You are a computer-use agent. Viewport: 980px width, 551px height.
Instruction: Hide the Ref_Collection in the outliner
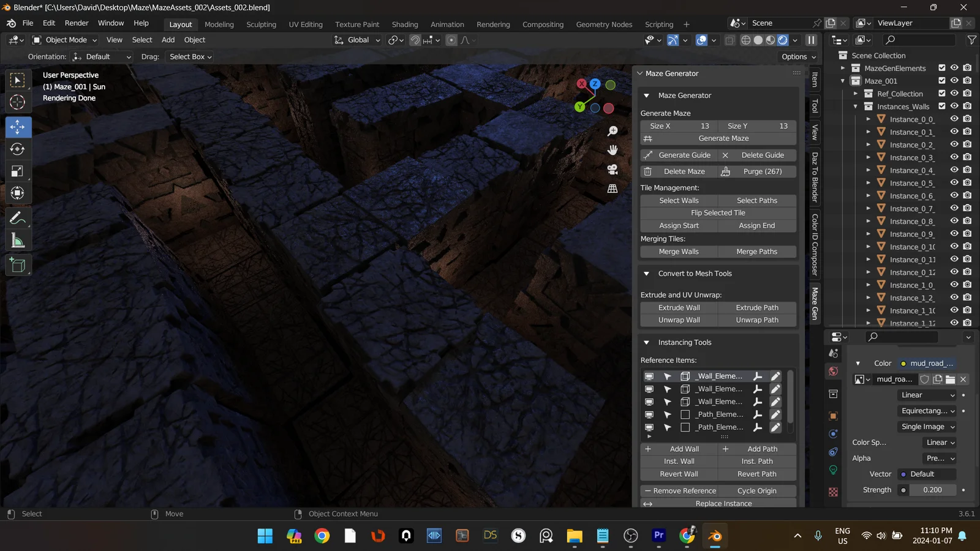[954, 93]
